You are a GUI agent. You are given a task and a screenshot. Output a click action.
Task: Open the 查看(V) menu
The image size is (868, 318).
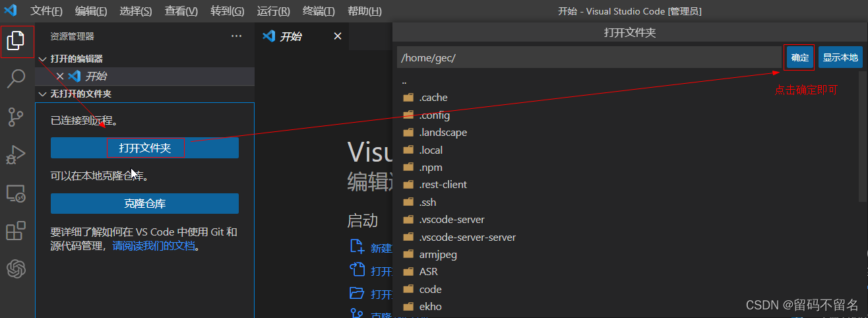(181, 11)
